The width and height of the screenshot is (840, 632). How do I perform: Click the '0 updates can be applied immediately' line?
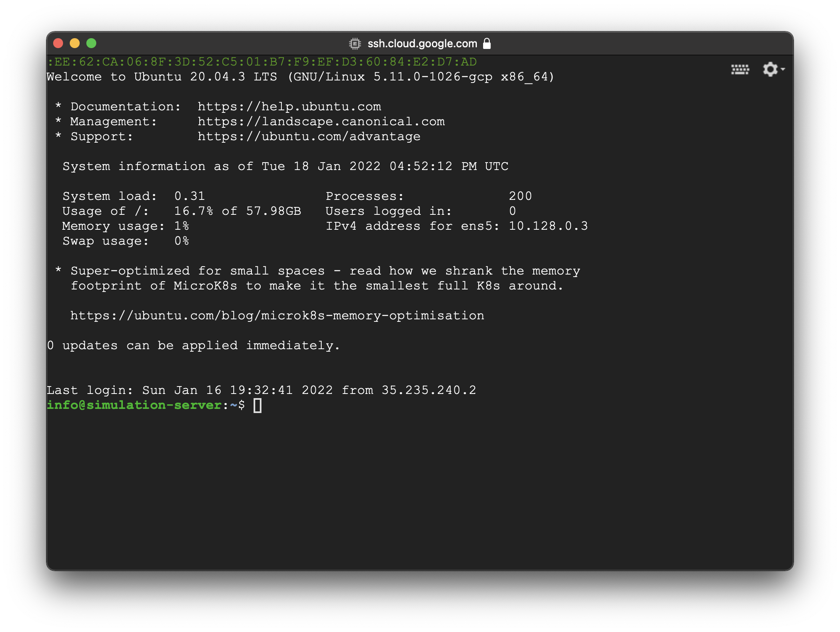(x=193, y=345)
